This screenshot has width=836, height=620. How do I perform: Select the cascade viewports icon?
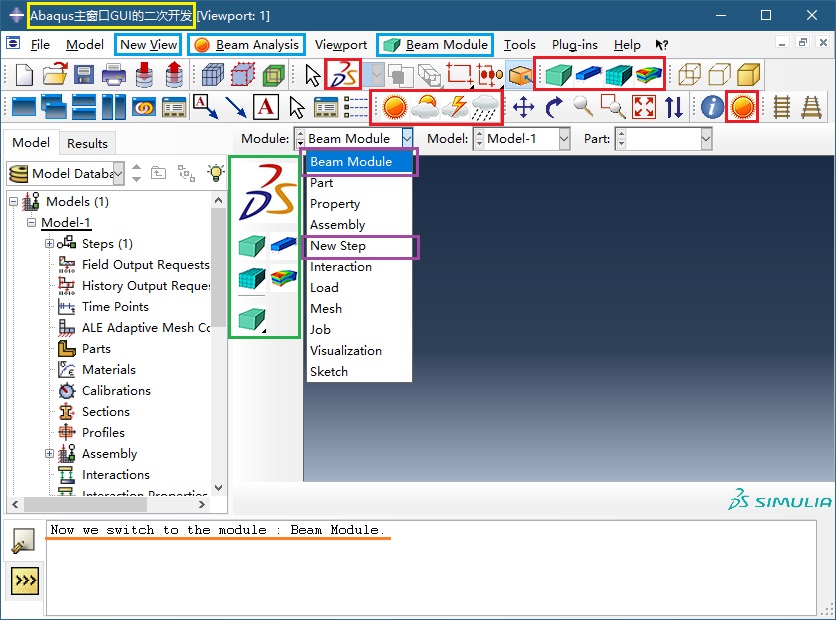[x=54, y=107]
